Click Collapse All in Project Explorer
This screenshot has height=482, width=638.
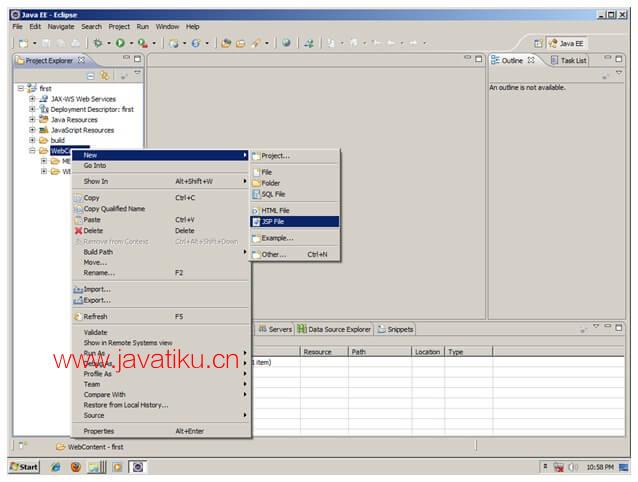tap(91, 76)
